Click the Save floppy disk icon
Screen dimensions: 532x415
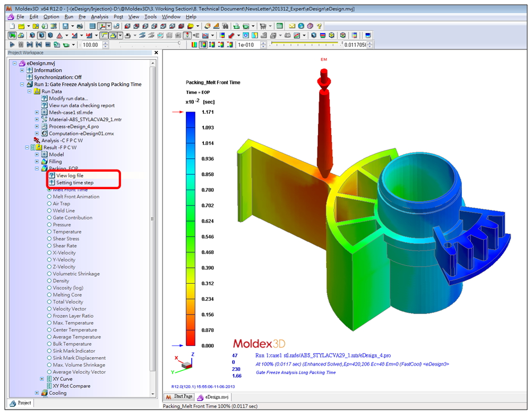(65, 26)
